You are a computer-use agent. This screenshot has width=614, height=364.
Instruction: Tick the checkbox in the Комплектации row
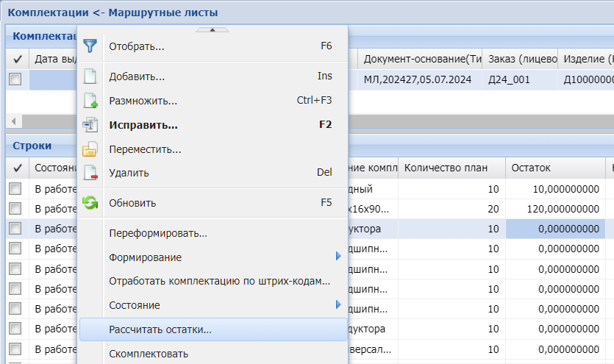tap(15, 79)
